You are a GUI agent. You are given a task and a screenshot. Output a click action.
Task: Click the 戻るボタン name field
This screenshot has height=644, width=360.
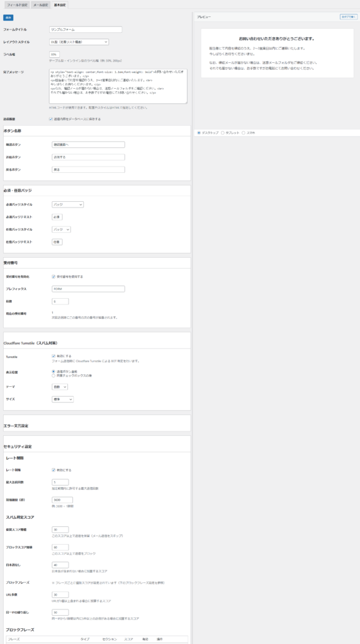[88, 170]
